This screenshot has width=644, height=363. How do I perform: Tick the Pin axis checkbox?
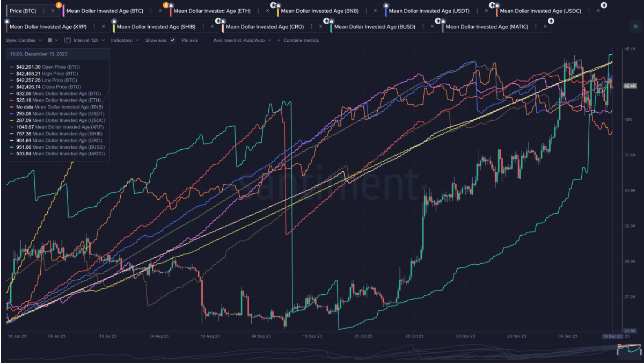[x=204, y=40]
